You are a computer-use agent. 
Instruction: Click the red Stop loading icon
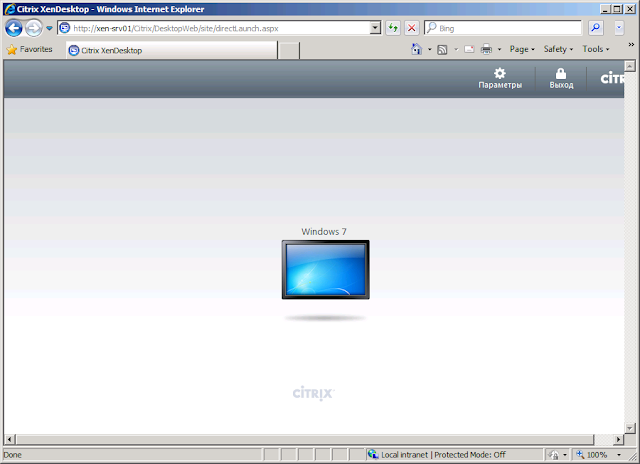point(411,28)
